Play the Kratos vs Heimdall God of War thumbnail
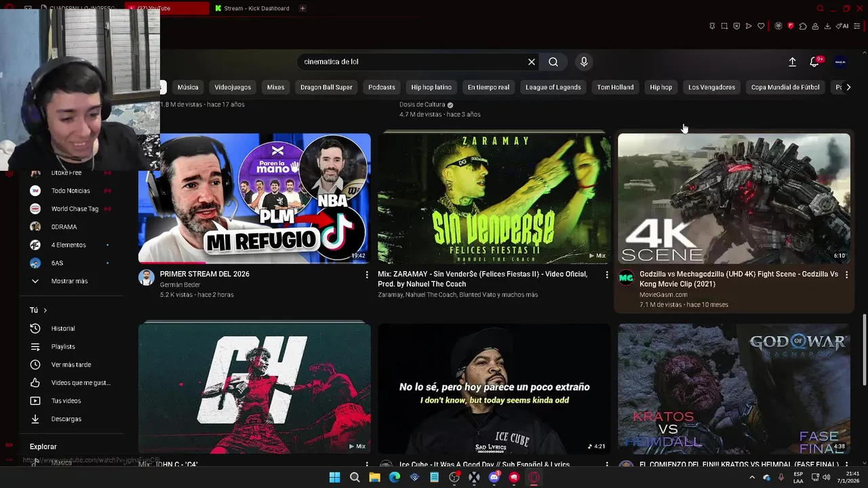The height and width of the screenshot is (488, 868). [734, 388]
